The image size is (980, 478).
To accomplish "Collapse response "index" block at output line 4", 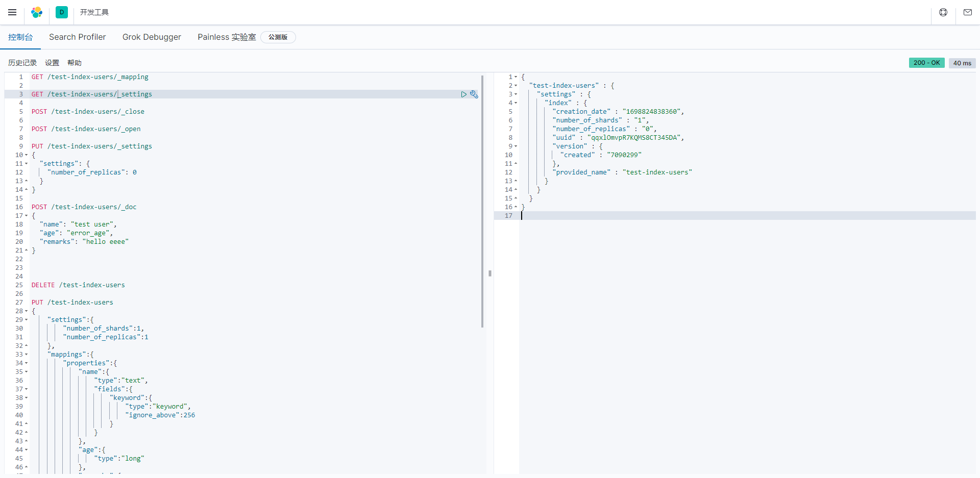I will (x=516, y=103).
